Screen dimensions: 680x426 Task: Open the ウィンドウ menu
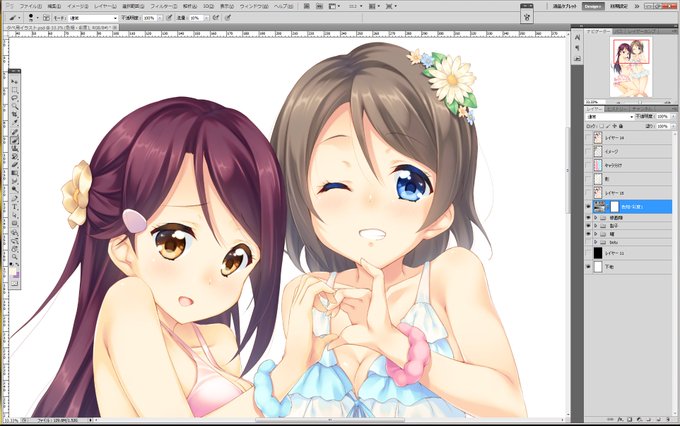click(254, 7)
